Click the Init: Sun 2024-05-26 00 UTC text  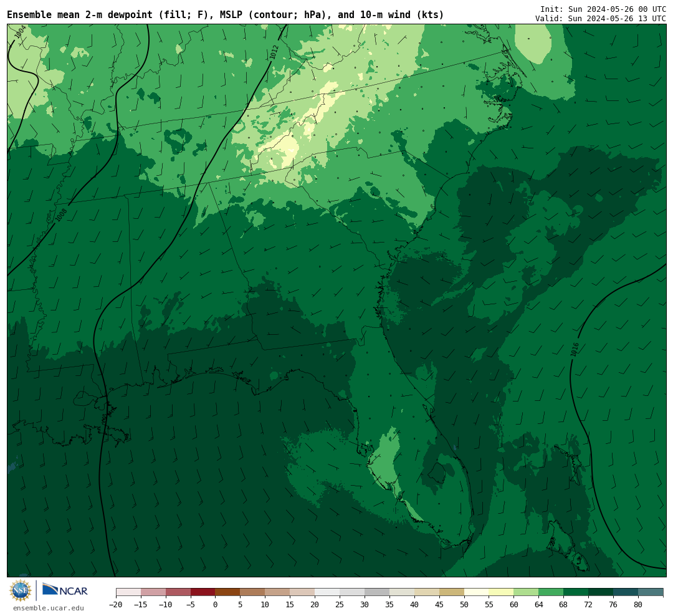tap(603, 9)
